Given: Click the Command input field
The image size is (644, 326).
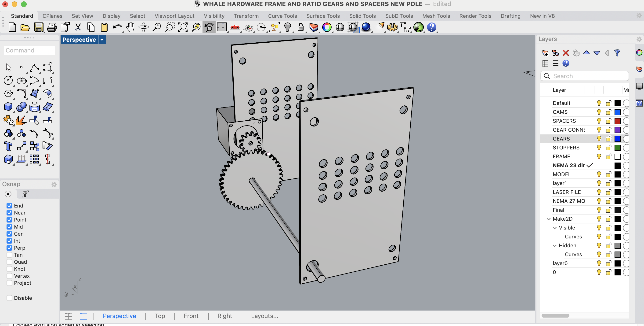Looking at the screenshot, I should tap(29, 50).
